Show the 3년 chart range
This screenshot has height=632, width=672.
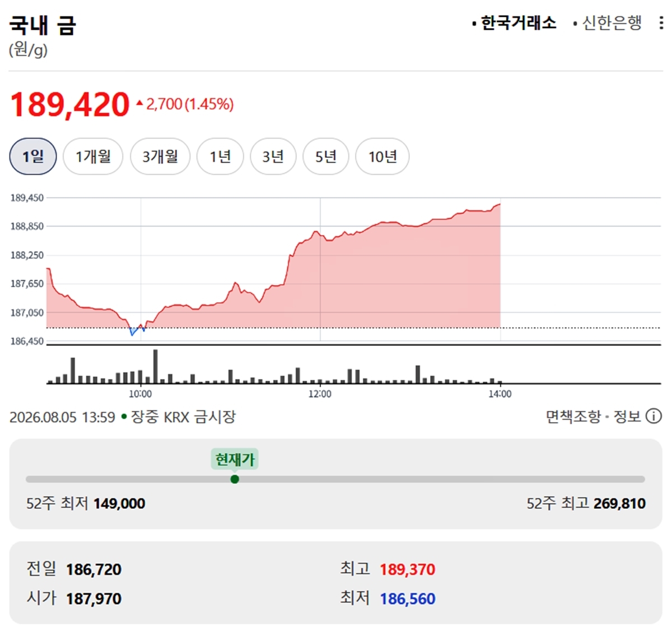273,156
